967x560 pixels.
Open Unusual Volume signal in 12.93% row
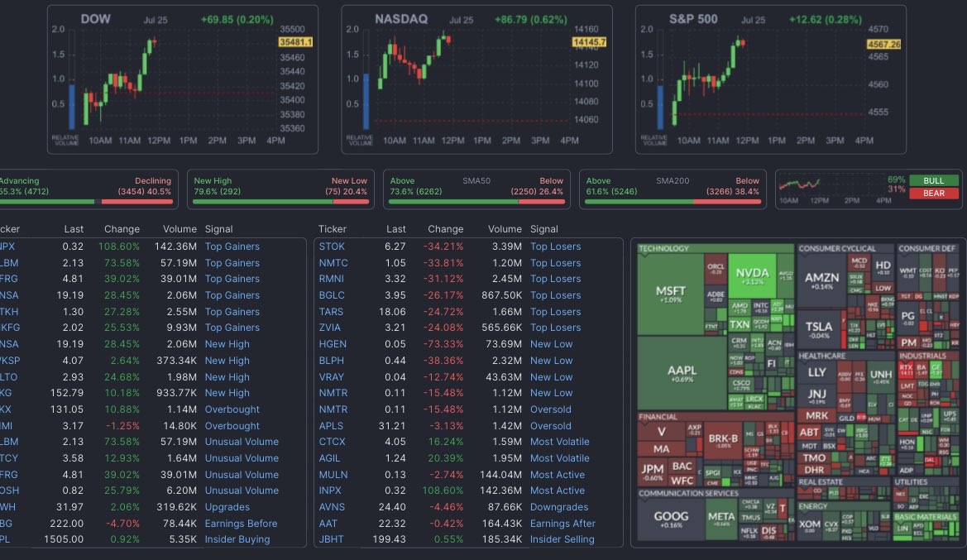[242, 458]
